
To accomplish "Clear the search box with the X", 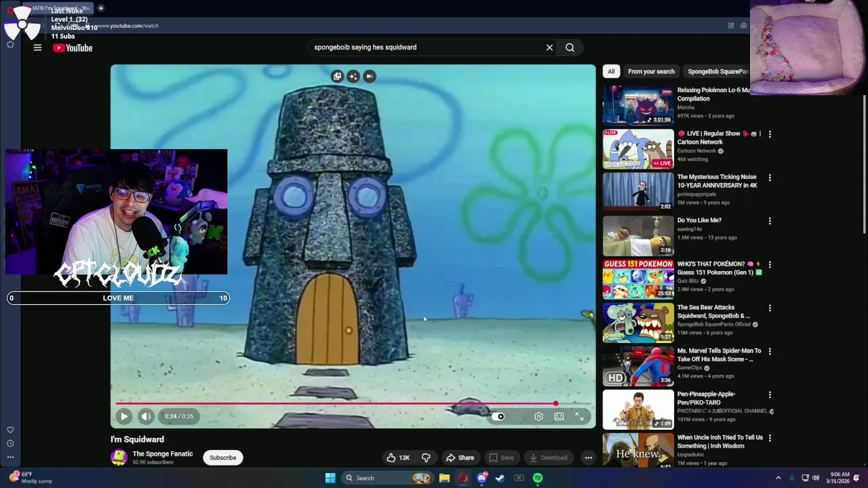I will [x=549, y=47].
